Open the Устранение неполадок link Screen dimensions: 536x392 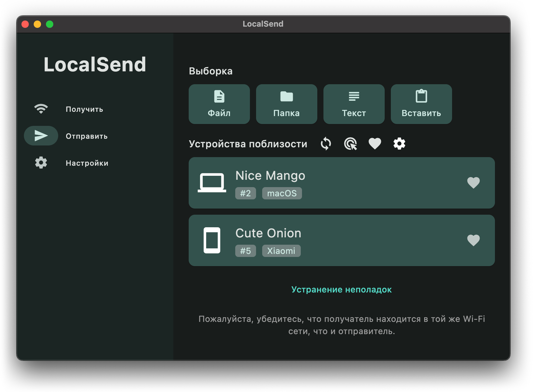pos(342,289)
